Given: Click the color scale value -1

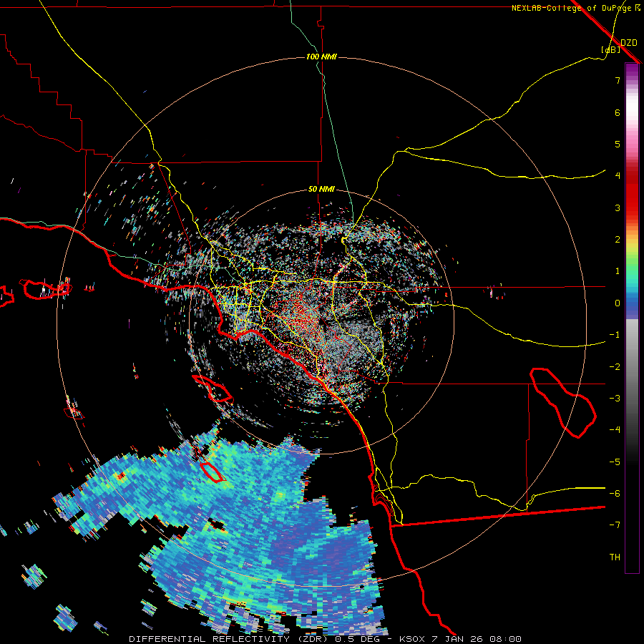Looking at the screenshot, I should [x=615, y=335].
